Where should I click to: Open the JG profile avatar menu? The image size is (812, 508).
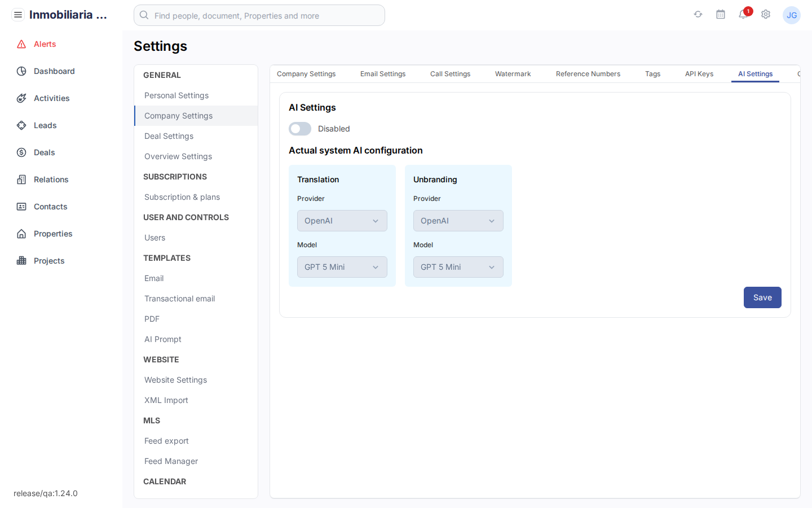pyautogui.click(x=792, y=15)
